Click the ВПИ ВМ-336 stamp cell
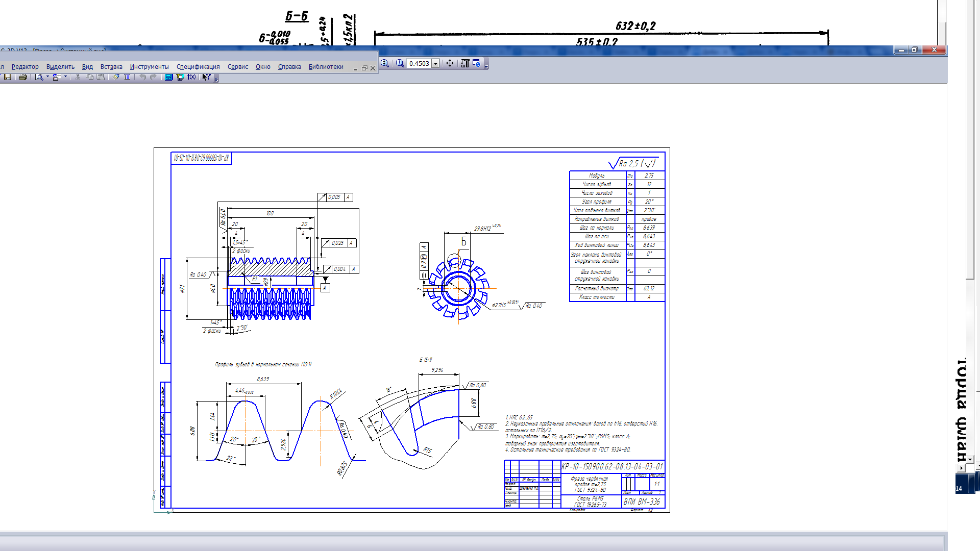Screen dimensions: 980x551 point(642,502)
